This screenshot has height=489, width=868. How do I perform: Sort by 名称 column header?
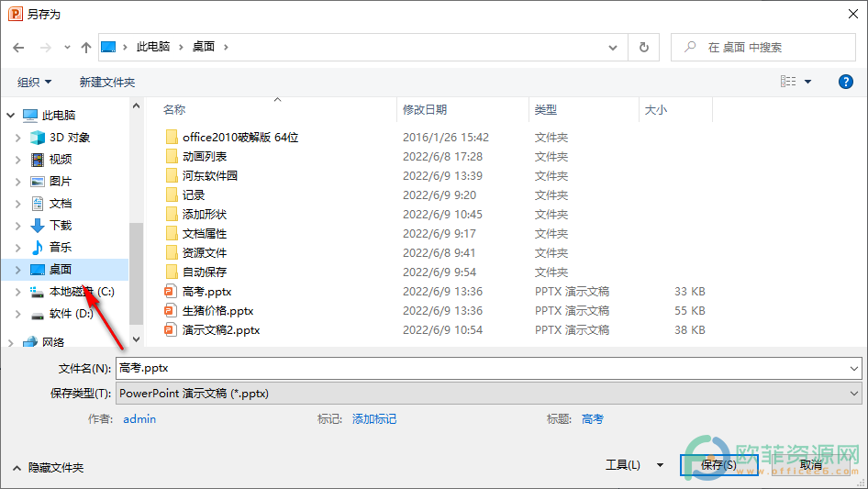tap(174, 110)
